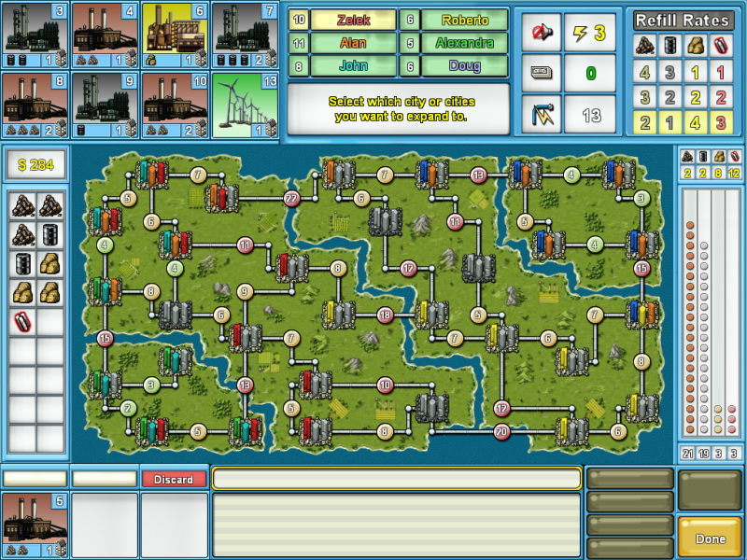Click the $ 284 money display
Screen dimensions: 747x560
tap(35, 165)
